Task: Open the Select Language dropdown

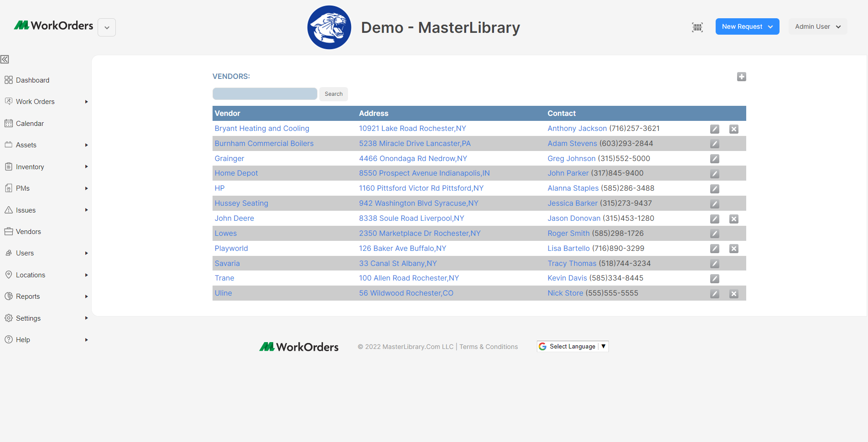Action: pos(572,347)
